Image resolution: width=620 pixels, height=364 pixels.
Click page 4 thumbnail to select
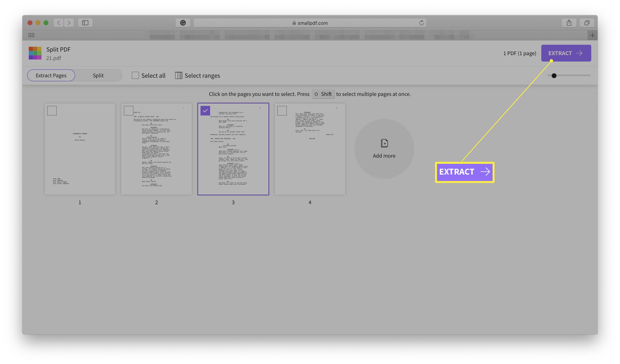pos(310,149)
